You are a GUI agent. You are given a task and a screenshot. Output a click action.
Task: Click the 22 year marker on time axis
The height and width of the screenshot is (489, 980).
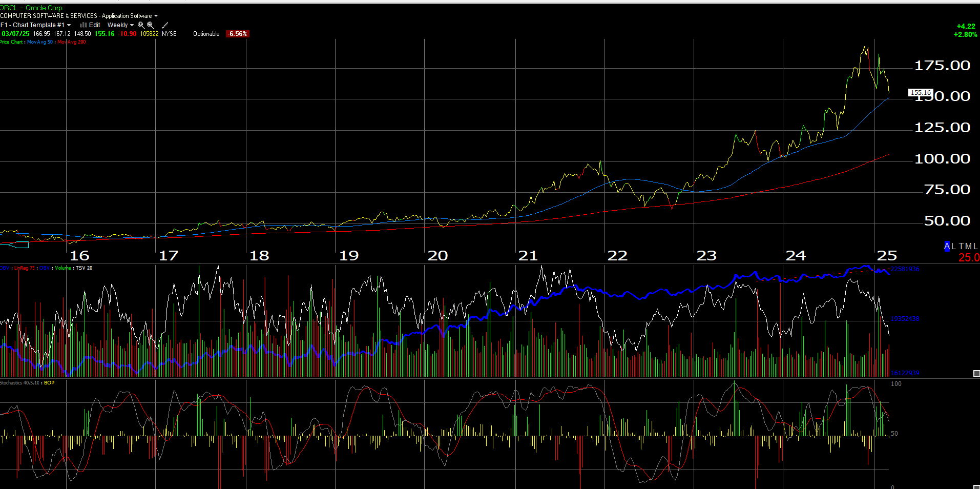click(x=617, y=256)
